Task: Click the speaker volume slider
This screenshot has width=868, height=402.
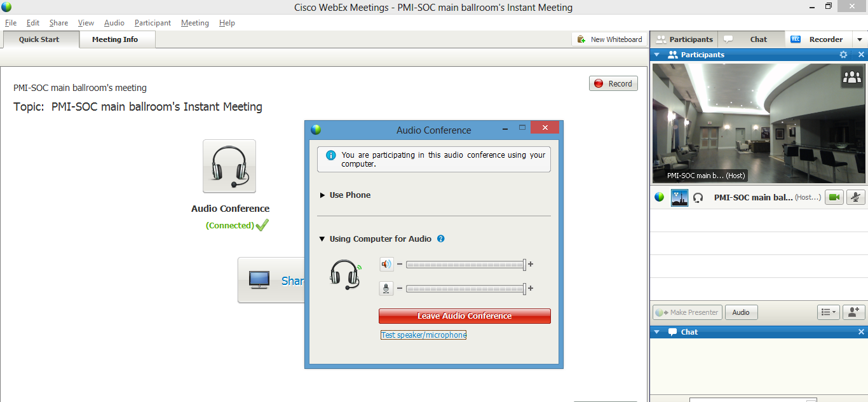Action: tap(465, 264)
